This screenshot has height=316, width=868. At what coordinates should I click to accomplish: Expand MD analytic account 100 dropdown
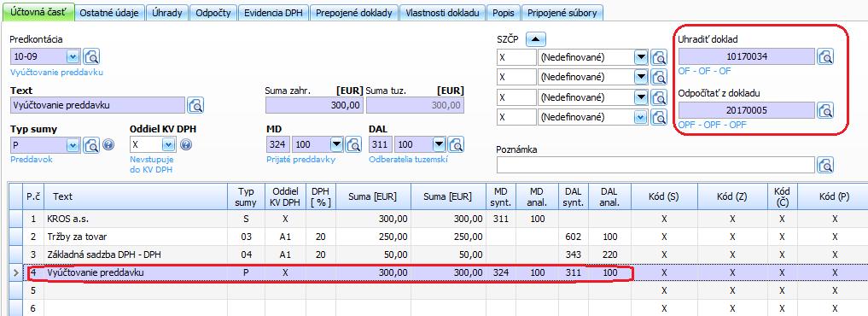[x=337, y=145]
